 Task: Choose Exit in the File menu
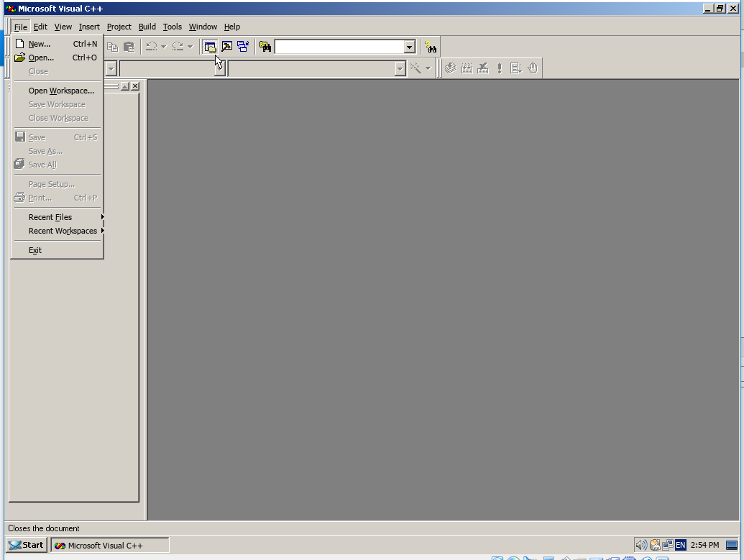(x=35, y=250)
